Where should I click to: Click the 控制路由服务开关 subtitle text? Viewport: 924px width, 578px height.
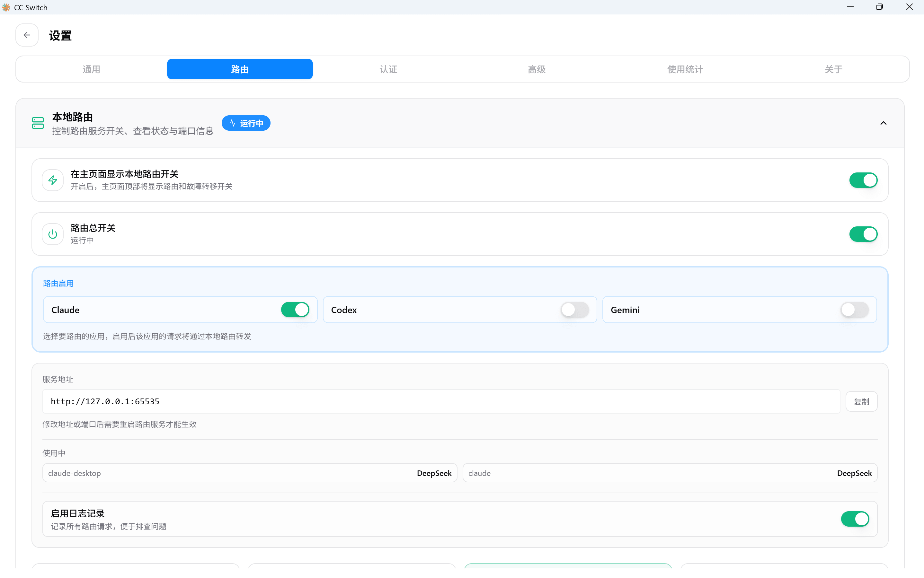(x=133, y=131)
